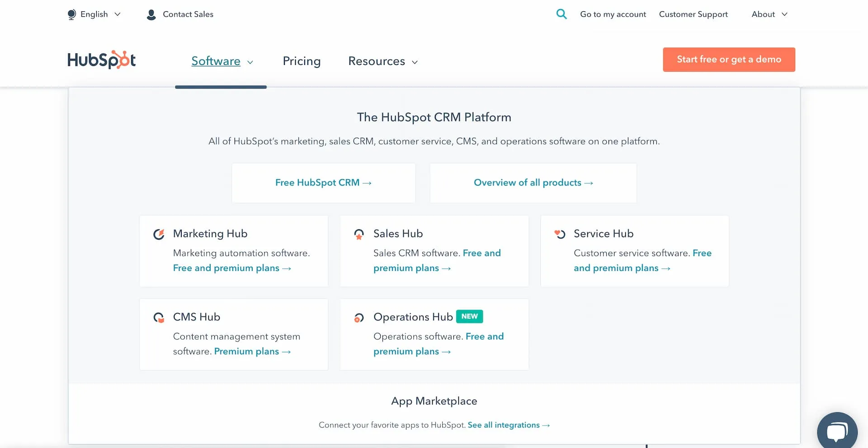Open Free HubSpot CRM link
Screen dimensions: 868x448
point(323,183)
